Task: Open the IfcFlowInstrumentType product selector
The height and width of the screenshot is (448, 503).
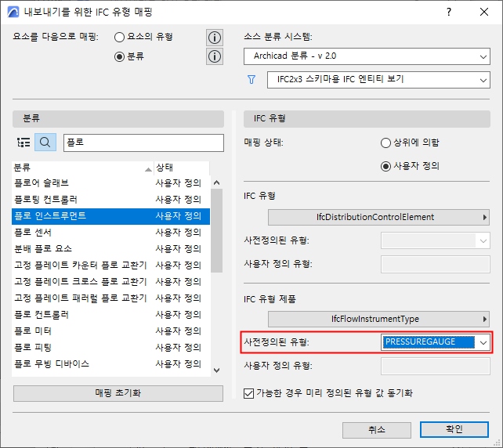Action: click(378, 319)
